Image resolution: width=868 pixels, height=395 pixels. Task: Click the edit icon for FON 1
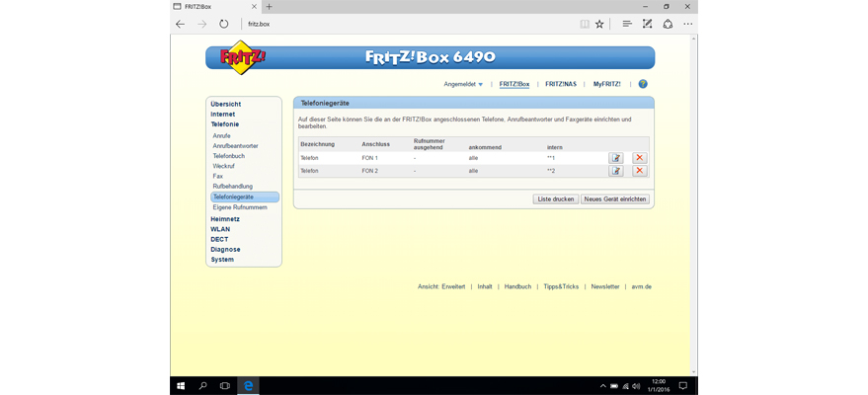(615, 158)
